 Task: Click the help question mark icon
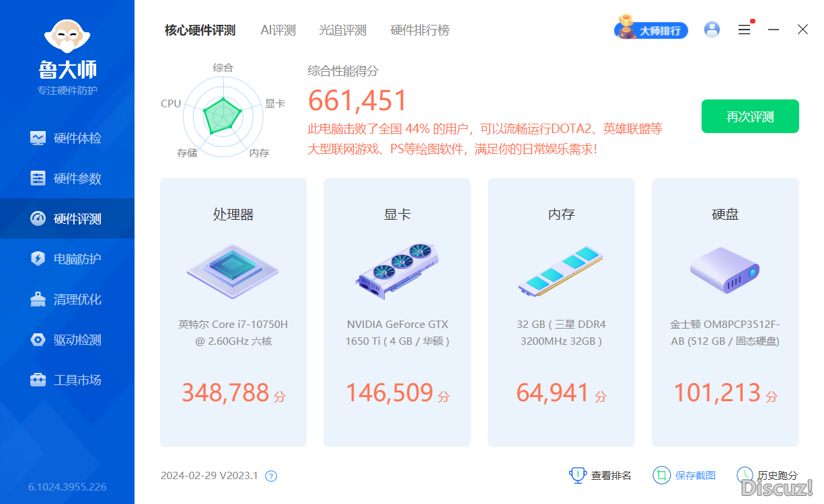point(271,476)
